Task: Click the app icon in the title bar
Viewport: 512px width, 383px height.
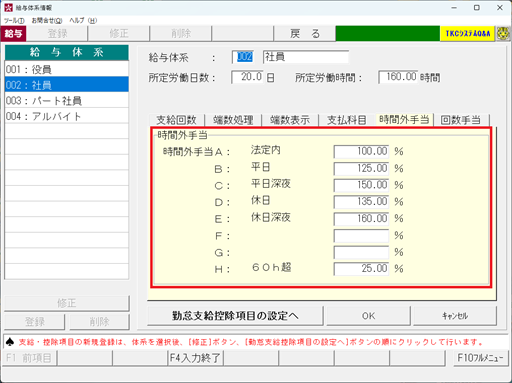Action: (x=8, y=7)
